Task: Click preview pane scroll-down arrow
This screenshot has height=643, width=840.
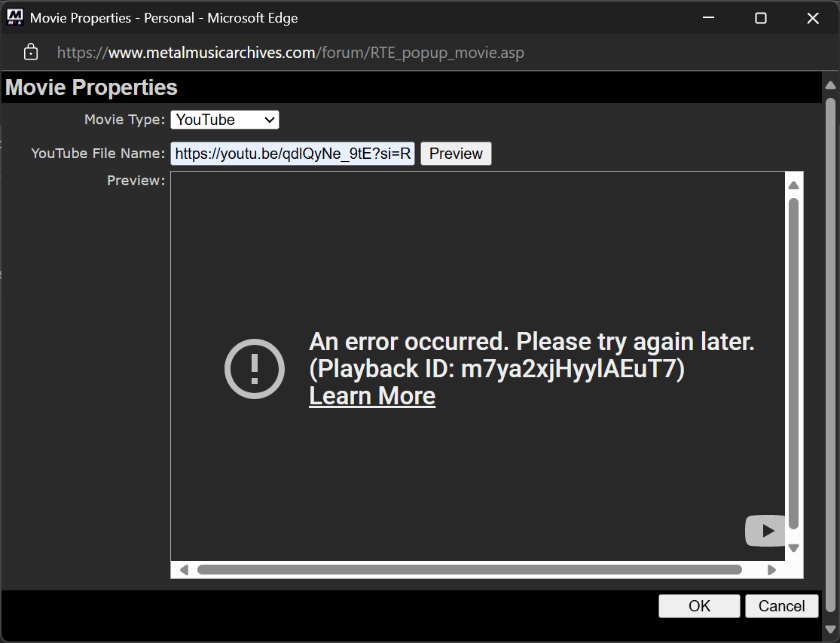Action: point(794,547)
